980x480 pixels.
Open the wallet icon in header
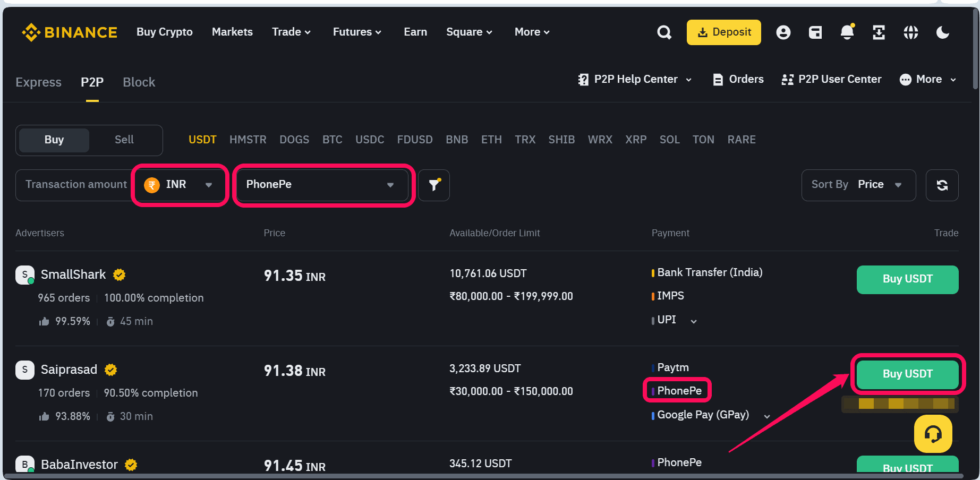[x=815, y=32]
